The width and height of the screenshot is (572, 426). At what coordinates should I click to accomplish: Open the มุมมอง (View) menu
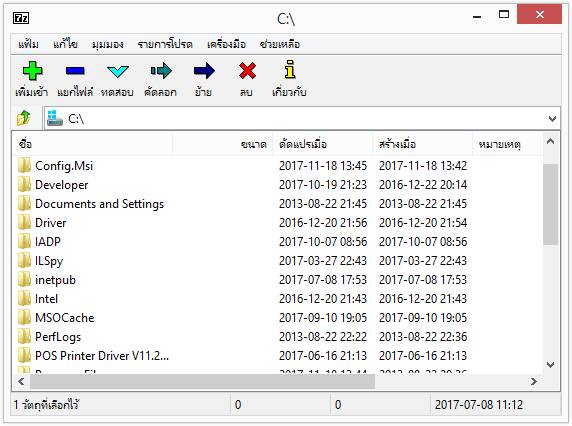point(108,44)
